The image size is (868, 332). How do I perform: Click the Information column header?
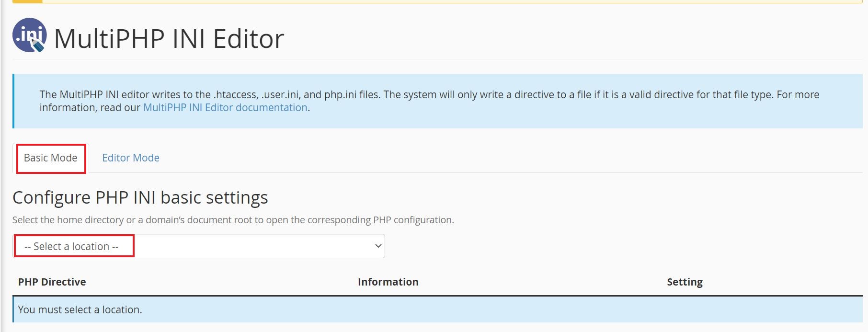[x=388, y=282]
